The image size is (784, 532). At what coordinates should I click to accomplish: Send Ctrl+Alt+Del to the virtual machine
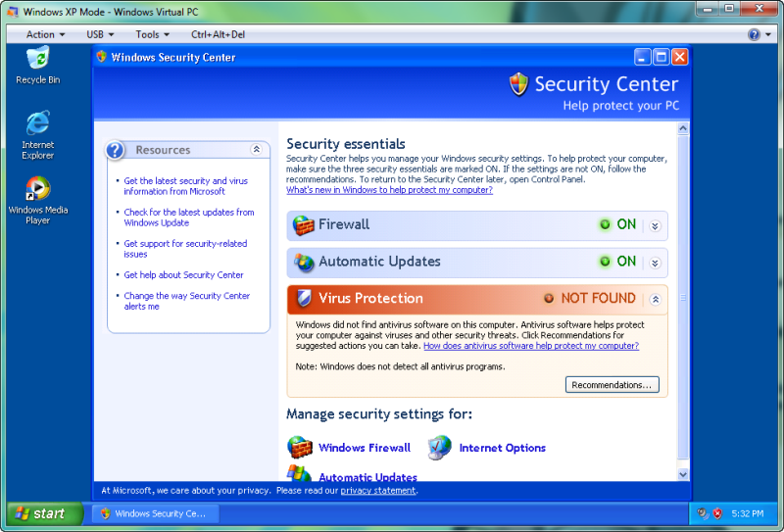tap(218, 34)
